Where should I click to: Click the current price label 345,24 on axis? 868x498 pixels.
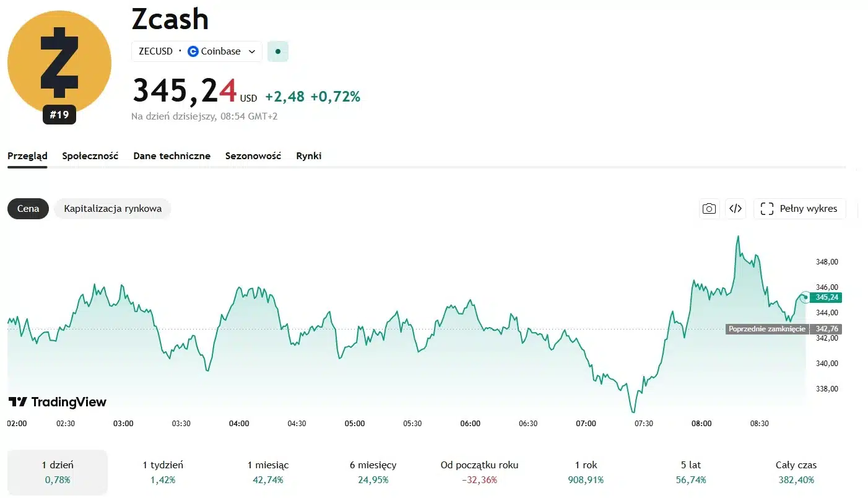pos(827,297)
